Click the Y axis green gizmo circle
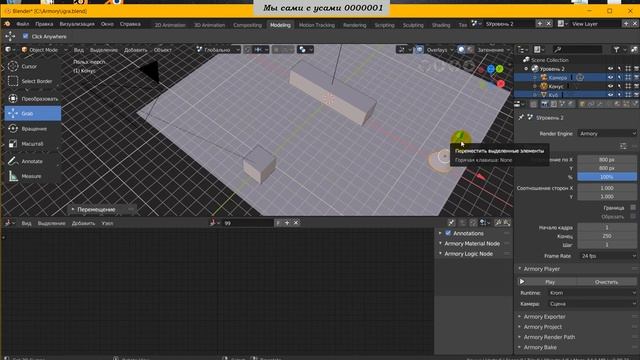The width and height of the screenshot is (640, 360). [x=500, y=69]
